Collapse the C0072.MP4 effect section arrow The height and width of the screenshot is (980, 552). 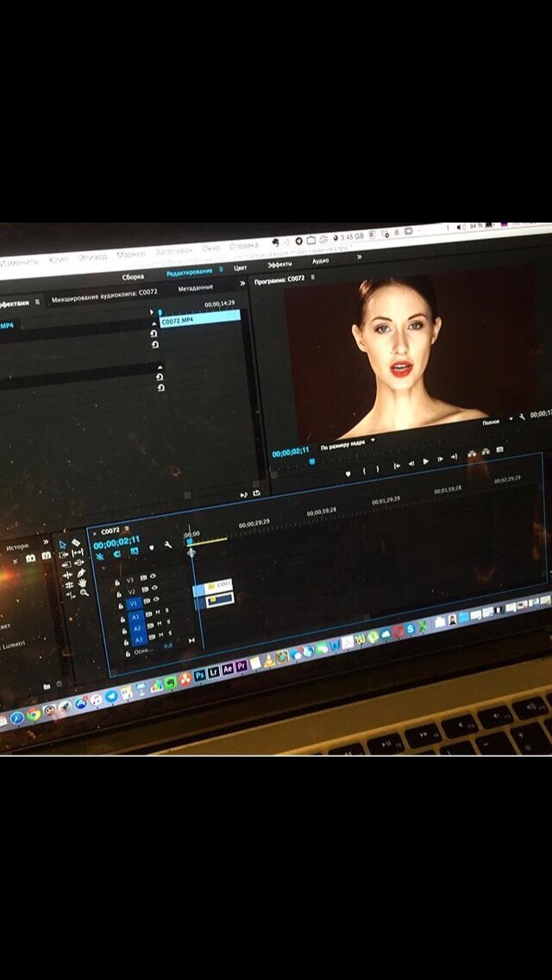155,324
